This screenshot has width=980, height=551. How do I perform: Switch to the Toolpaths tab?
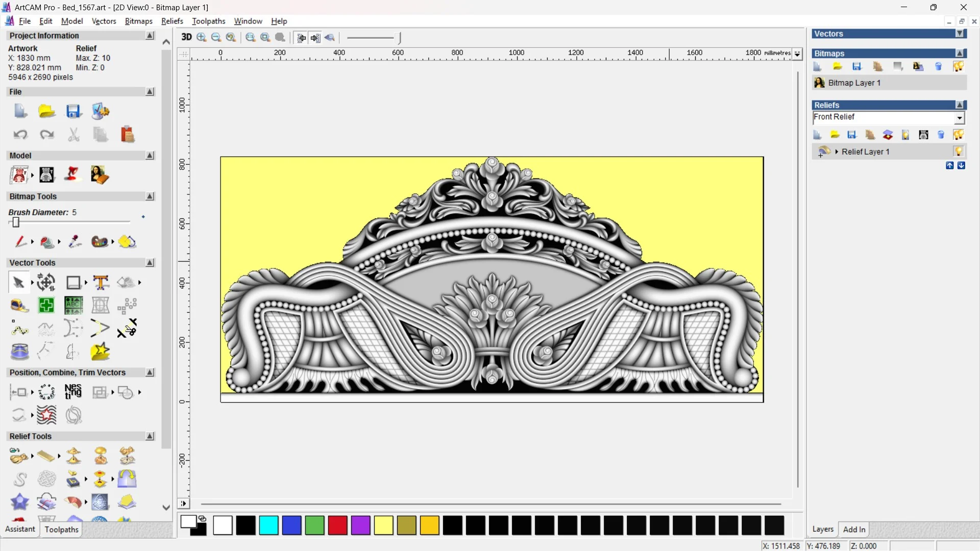pos(61,530)
